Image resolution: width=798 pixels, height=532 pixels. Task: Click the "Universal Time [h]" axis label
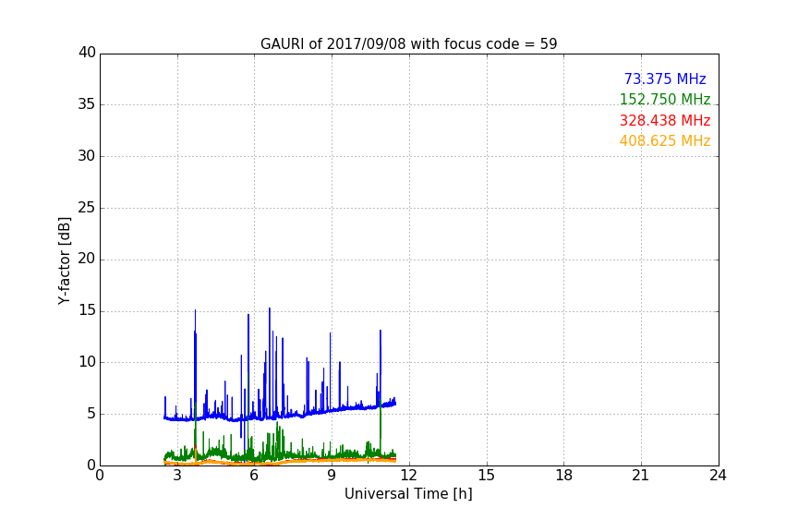click(x=408, y=494)
